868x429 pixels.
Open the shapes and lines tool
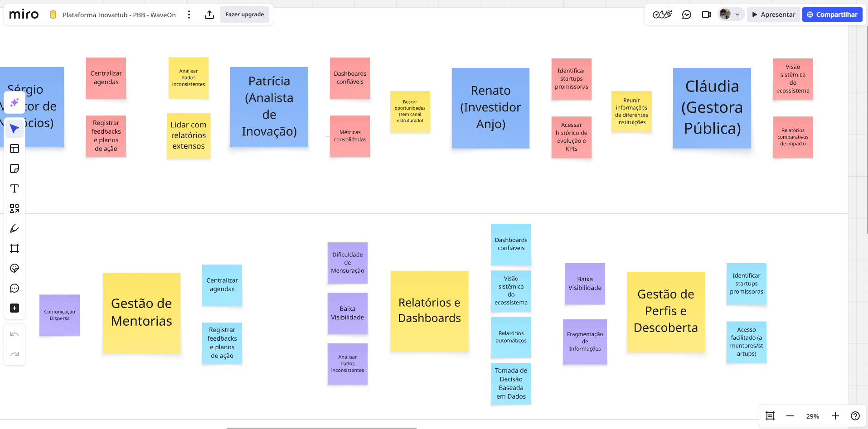[x=15, y=208]
